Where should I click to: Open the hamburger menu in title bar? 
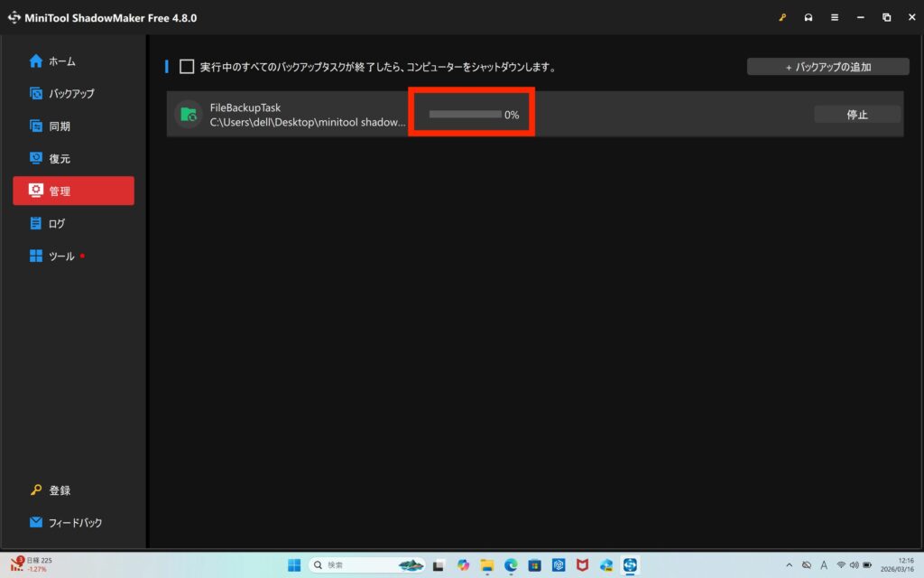835,17
